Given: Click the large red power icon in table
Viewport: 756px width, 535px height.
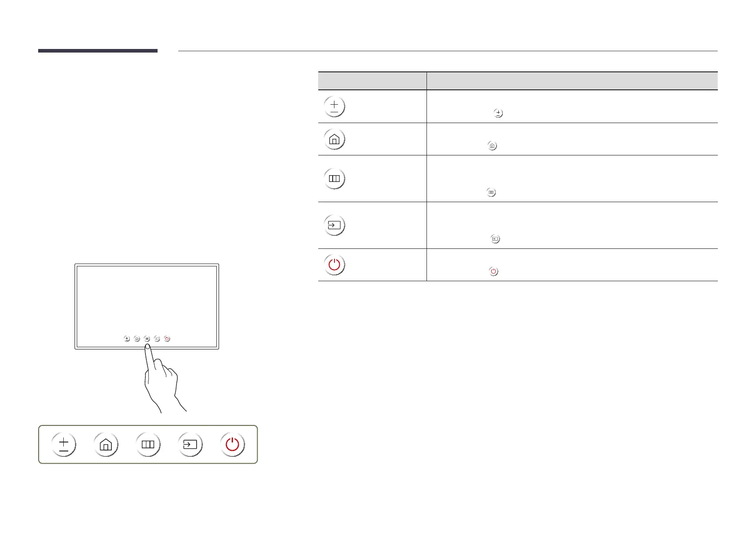Looking at the screenshot, I should click(x=334, y=265).
